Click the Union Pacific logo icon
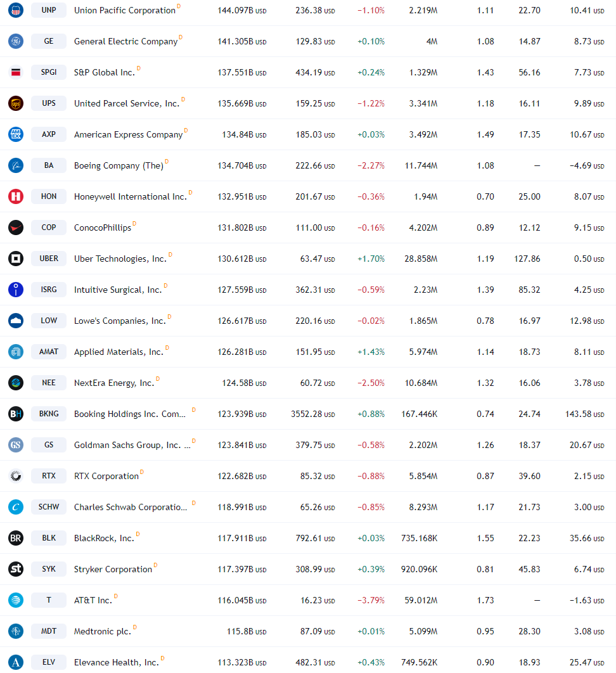Image resolution: width=616 pixels, height=673 pixels. (x=16, y=10)
